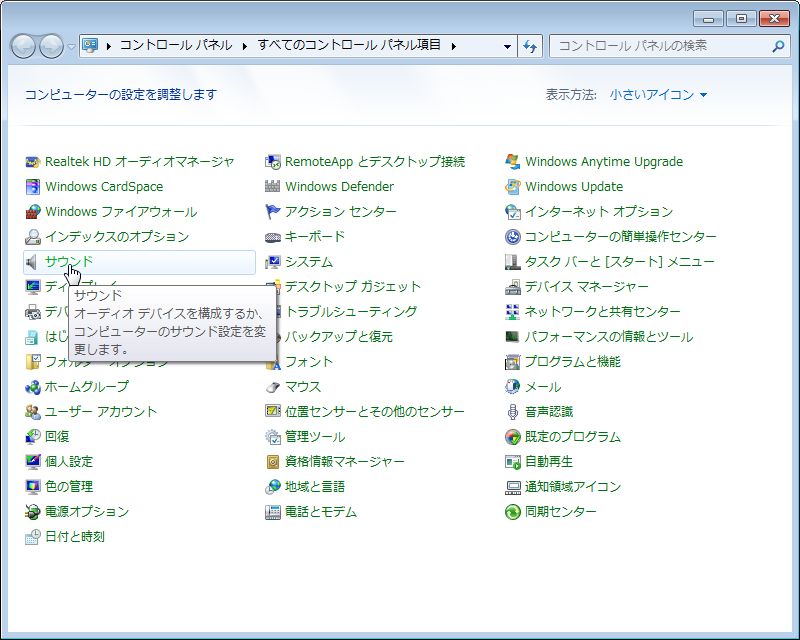Viewport: 800px width, 640px height.
Task: Open the バックアップと復元 link
Action: [x=339, y=337]
